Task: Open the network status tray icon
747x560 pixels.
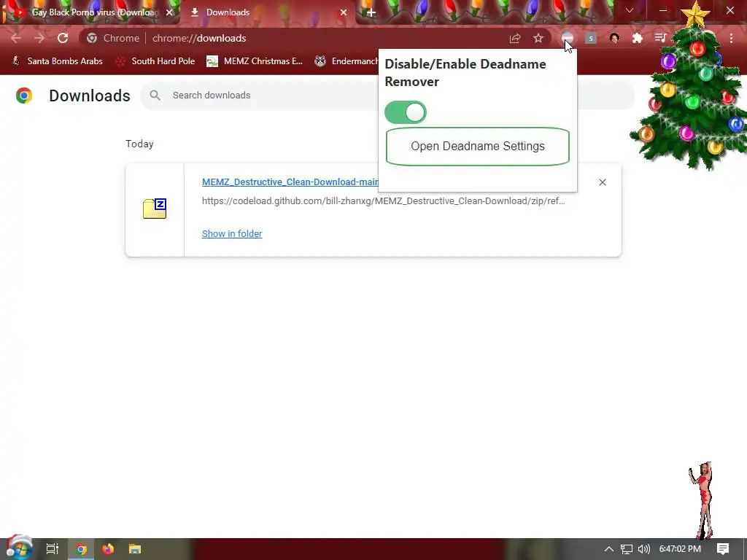Action: pos(627,549)
